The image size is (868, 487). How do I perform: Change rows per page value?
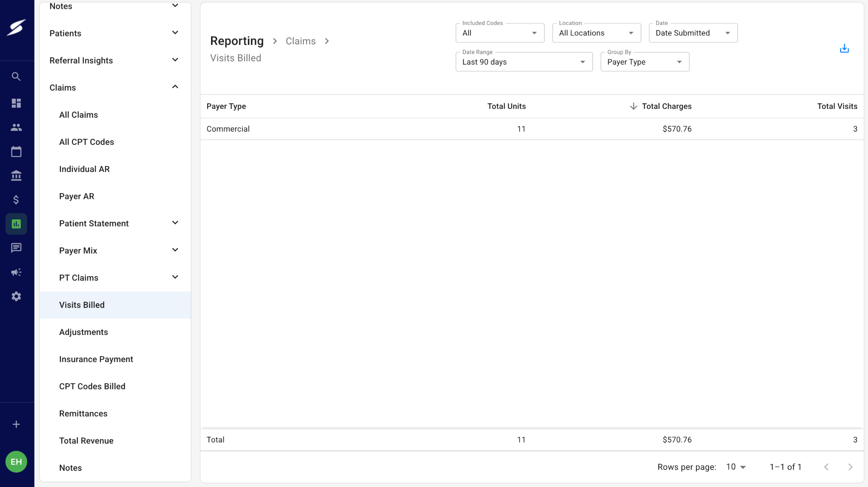click(x=736, y=467)
